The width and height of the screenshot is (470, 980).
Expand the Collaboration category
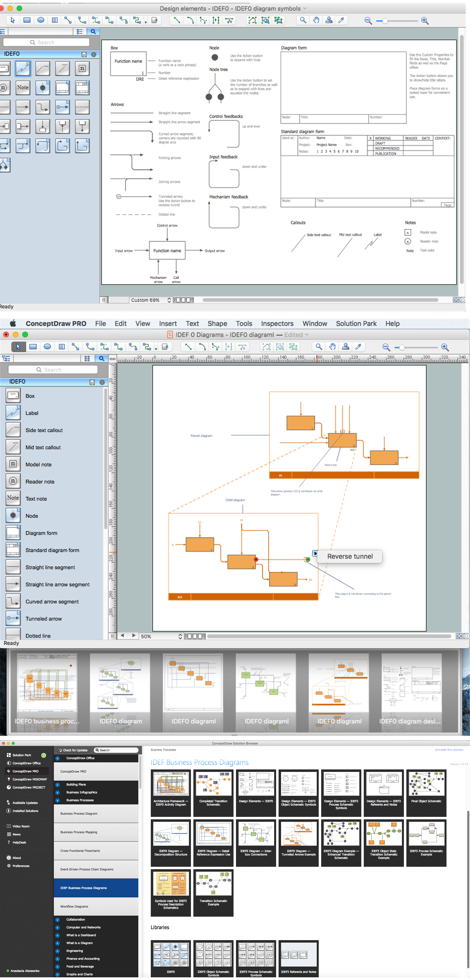click(58, 920)
